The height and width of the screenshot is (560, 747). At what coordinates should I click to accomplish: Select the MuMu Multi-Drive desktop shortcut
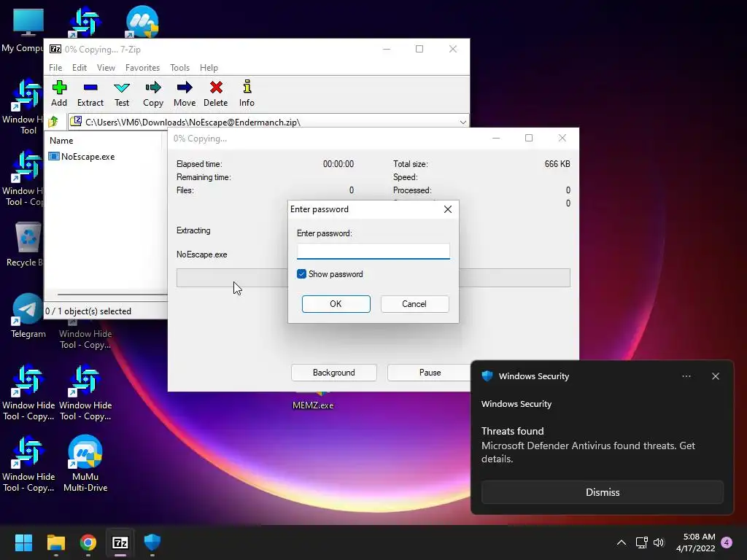[85, 464]
